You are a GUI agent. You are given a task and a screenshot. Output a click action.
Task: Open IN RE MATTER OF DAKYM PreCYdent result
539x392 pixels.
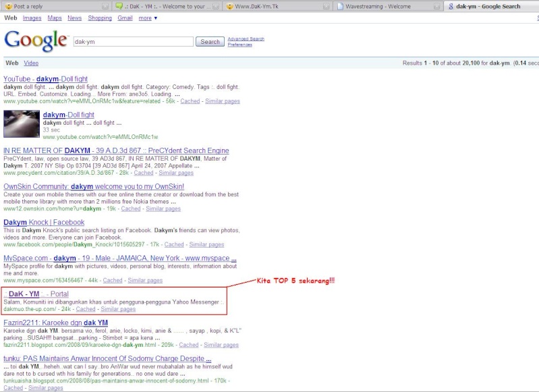(x=116, y=150)
